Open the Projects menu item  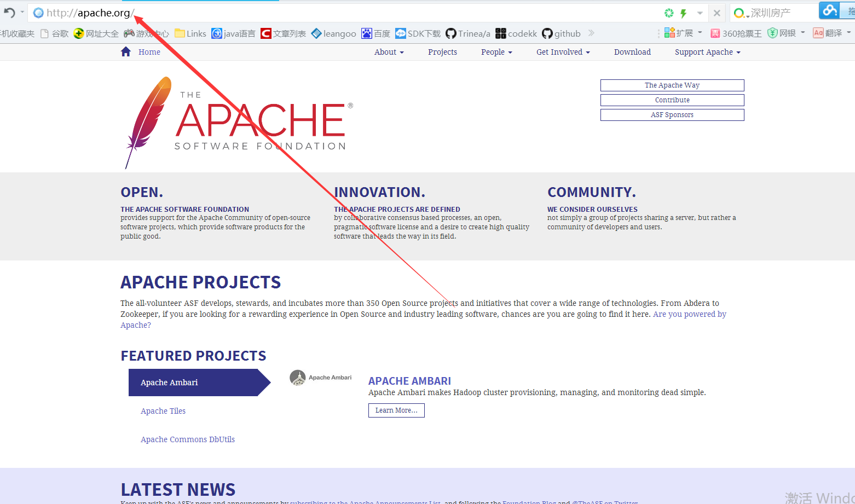(442, 52)
